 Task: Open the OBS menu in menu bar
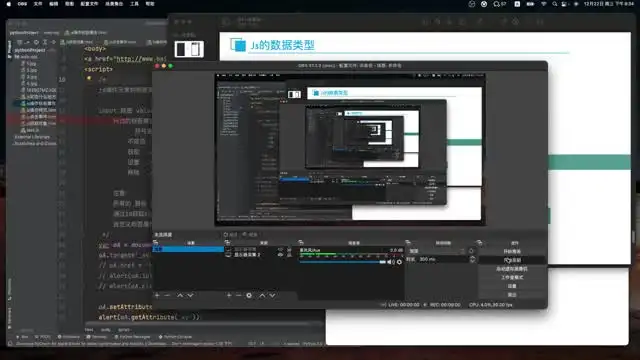click(22, 4)
